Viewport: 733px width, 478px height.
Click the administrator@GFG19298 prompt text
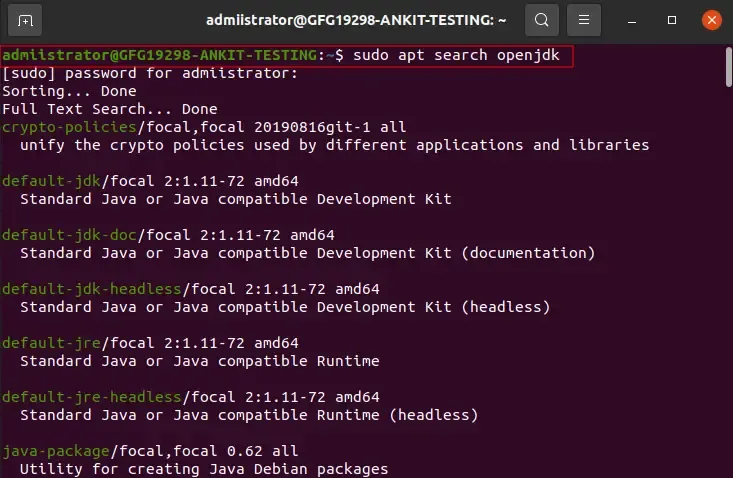pos(158,55)
